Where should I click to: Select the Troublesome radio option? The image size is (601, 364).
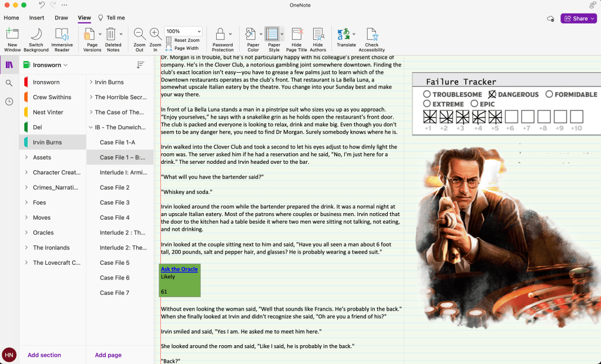tap(427, 94)
